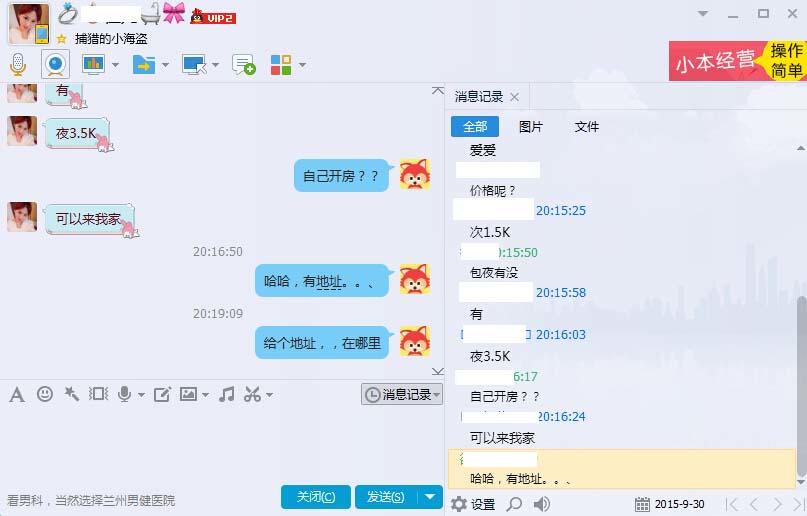Expand the voice message dropdown arrow
807x516 pixels.
(141, 395)
